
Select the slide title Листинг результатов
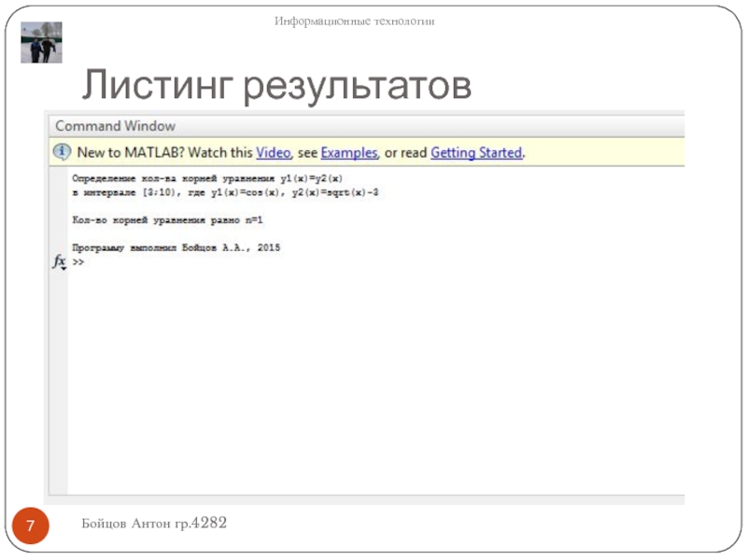[276, 86]
